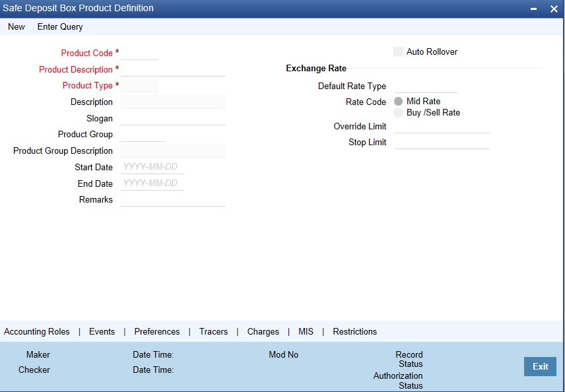Click the Authorization Status label
Screen dimensions: 565x392
[398, 381]
